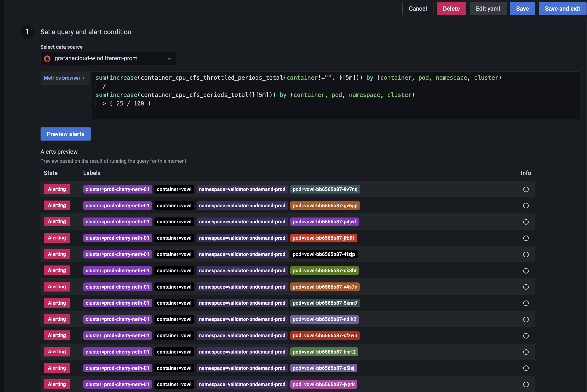This screenshot has width=587, height=392.
Task: Open info for pod vowl-bb6565b87-9v7nq row
Action: pos(526,189)
